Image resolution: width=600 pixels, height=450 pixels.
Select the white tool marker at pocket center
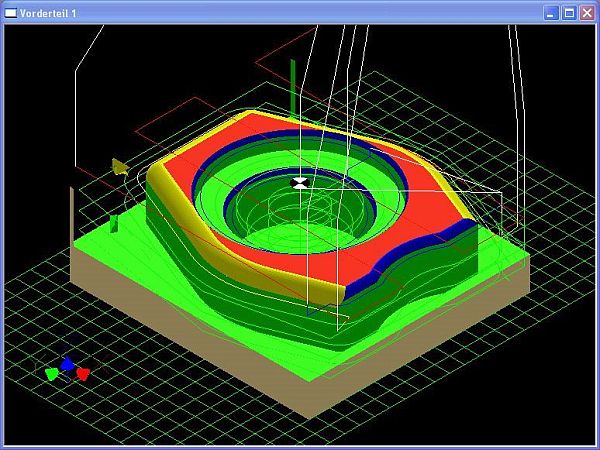(299, 182)
